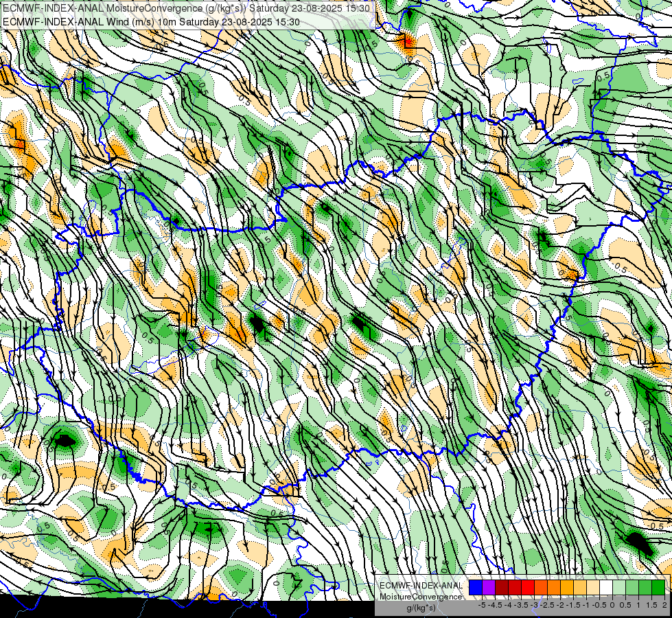Click the '-2.5' value on legend scale
This screenshot has width=672, height=618.
547,605
